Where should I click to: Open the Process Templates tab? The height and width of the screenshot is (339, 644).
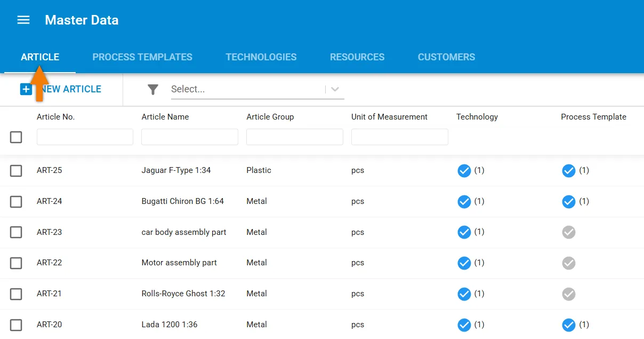click(x=142, y=57)
